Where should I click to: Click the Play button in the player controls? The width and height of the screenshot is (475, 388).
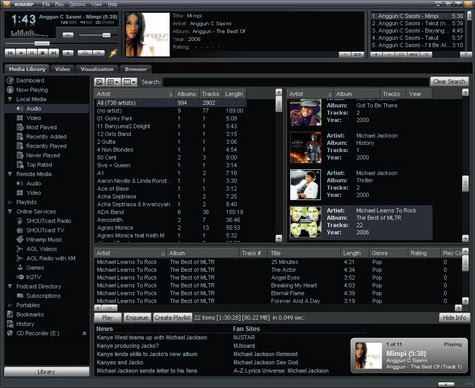point(21,53)
